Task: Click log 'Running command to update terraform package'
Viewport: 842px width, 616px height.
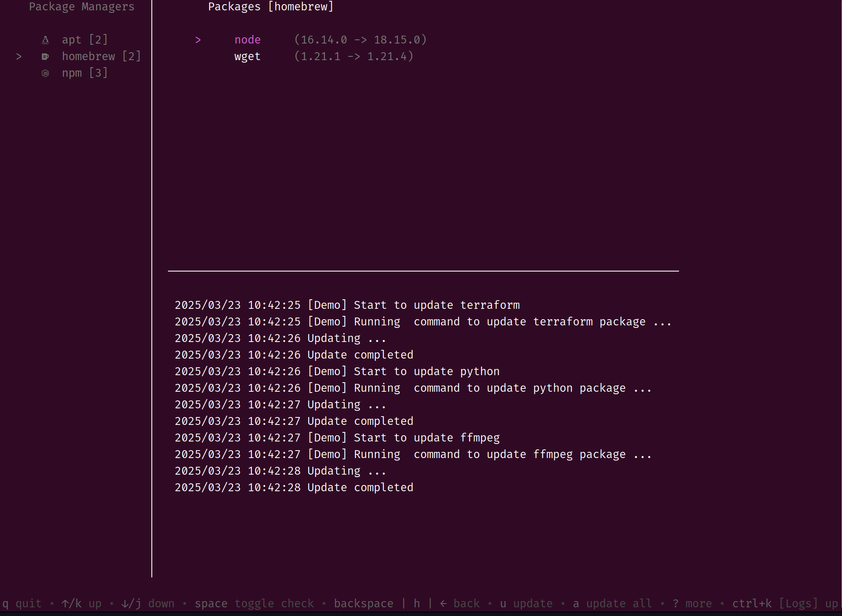Action: tap(423, 322)
